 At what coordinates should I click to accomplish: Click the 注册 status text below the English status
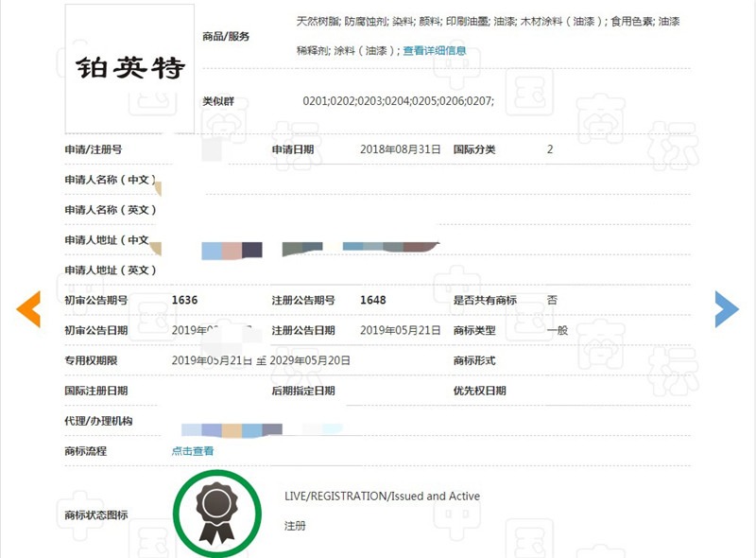[x=295, y=526]
